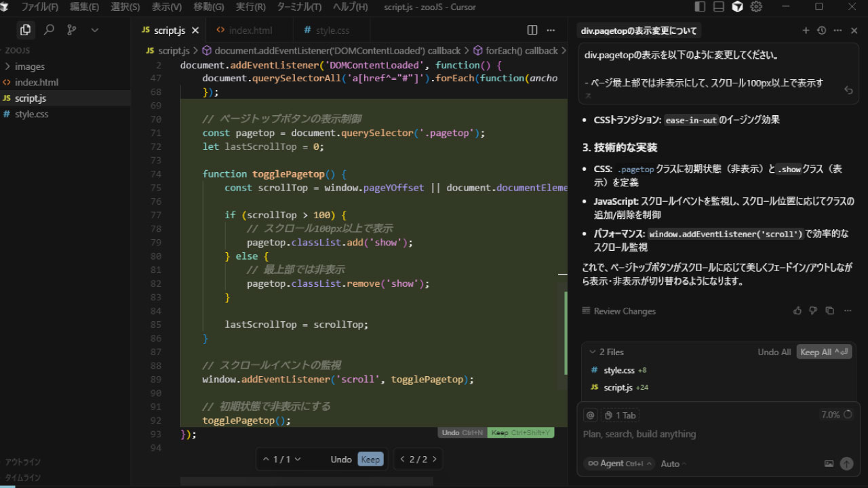
Task: Open the Agent mode dropdown
Action: click(x=618, y=464)
